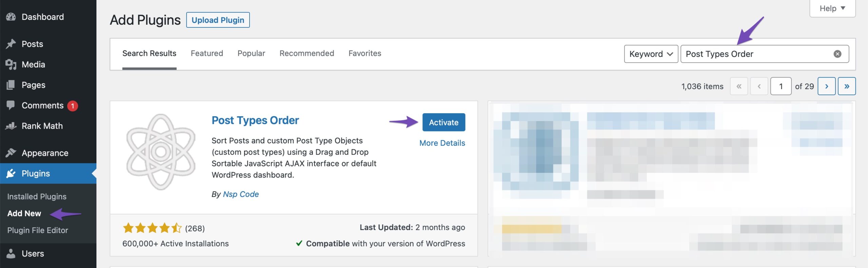868x268 pixels.
Task: Open Installed Plugins submenu item
Action: 37,197
